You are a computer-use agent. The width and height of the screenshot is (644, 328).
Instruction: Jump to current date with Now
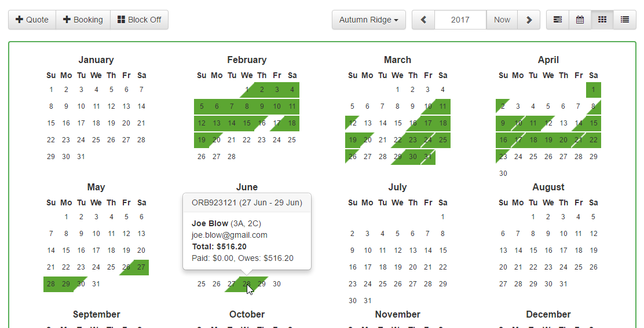502,20
